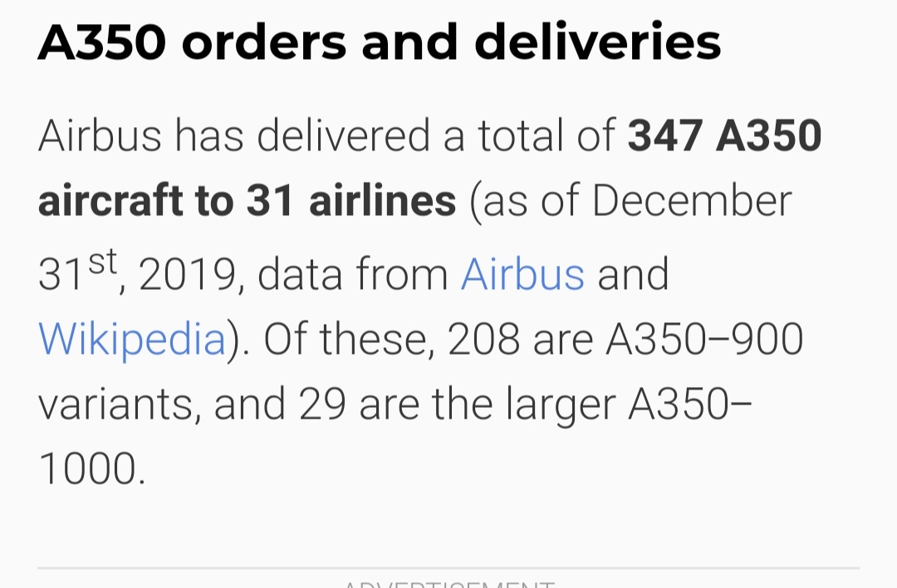The width and height of the screenshot is (897, 588).
Task: Click the year "2019" in the paragraph
Action: coord(189,276)
